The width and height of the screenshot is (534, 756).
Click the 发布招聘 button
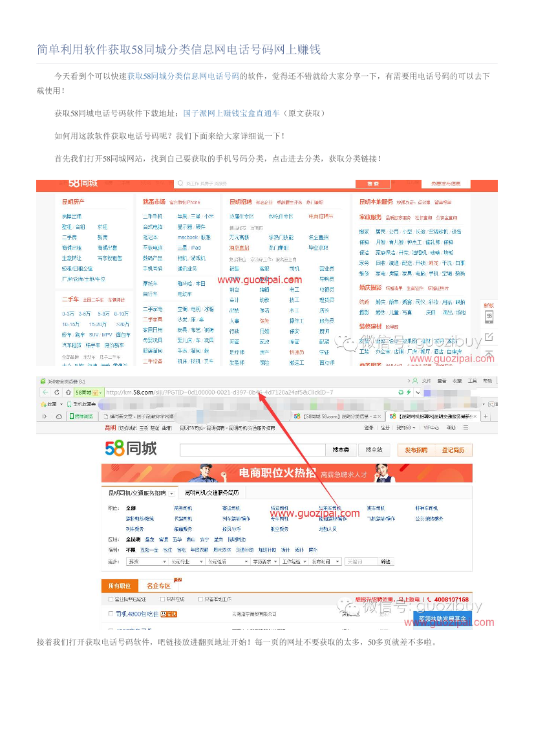416,450
